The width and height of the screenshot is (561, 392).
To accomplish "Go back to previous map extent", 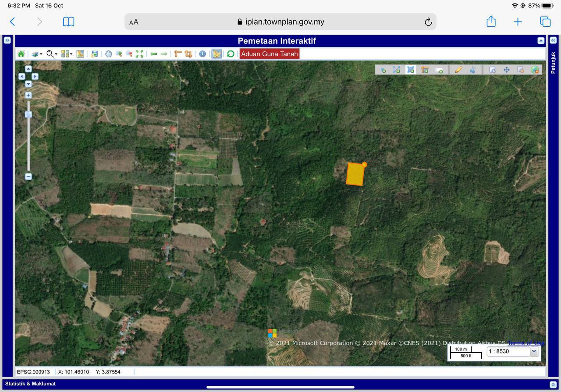I will click(x=153, y=54).
